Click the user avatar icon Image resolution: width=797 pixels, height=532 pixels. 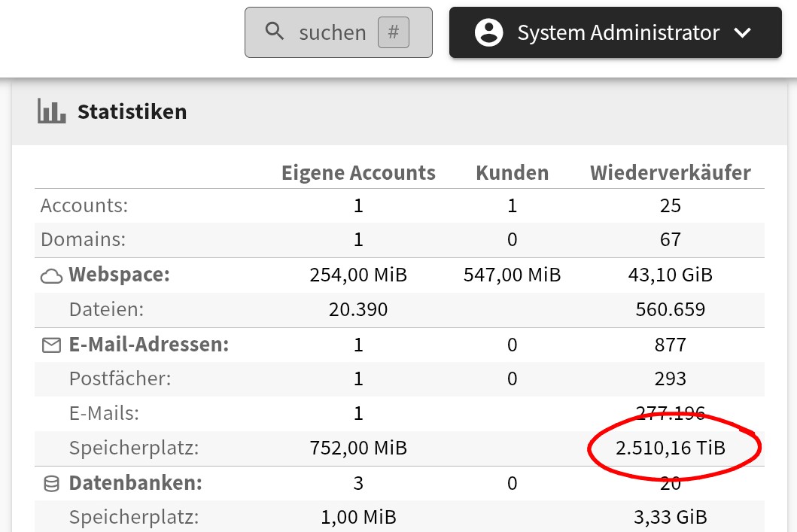coord(489,32)
